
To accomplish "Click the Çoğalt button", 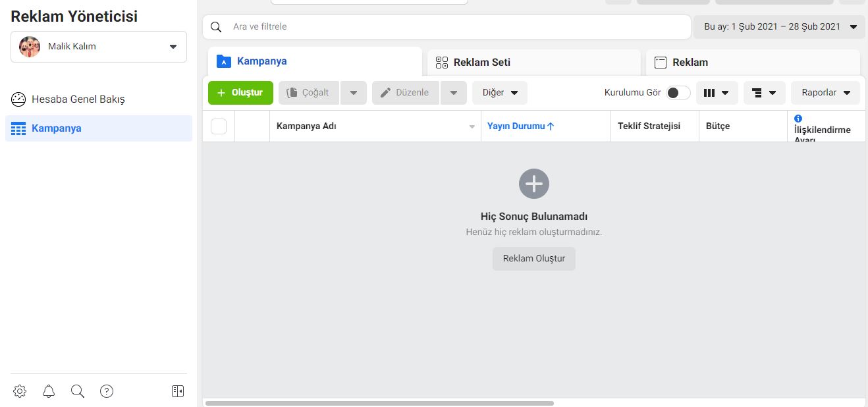I will pyautogui.click(x=309, y=93).
